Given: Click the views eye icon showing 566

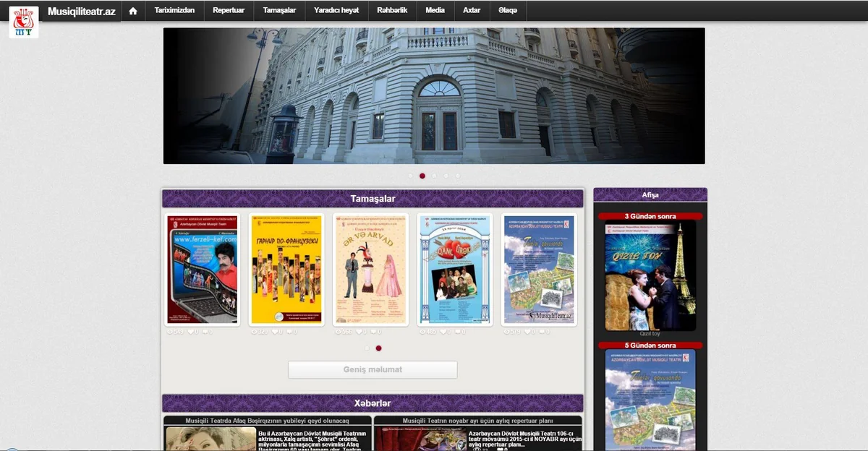Looking at the screenshot, I should tap(339, 332).
